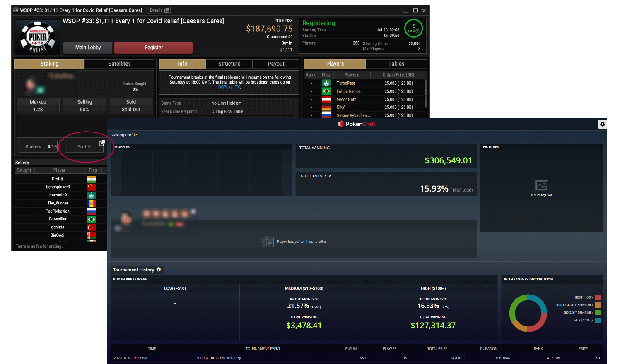
Task: Click the external-link icon on Profile button
Action: pos(101,143)
